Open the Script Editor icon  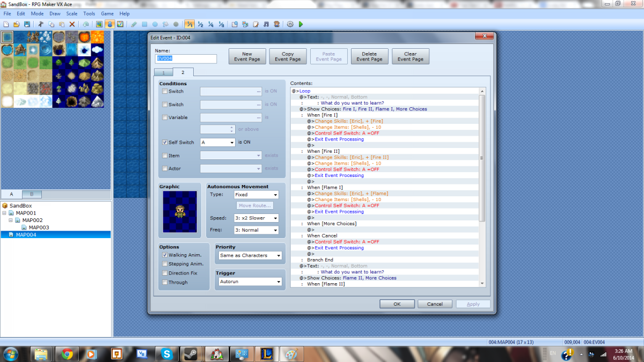tap(255, 24)
